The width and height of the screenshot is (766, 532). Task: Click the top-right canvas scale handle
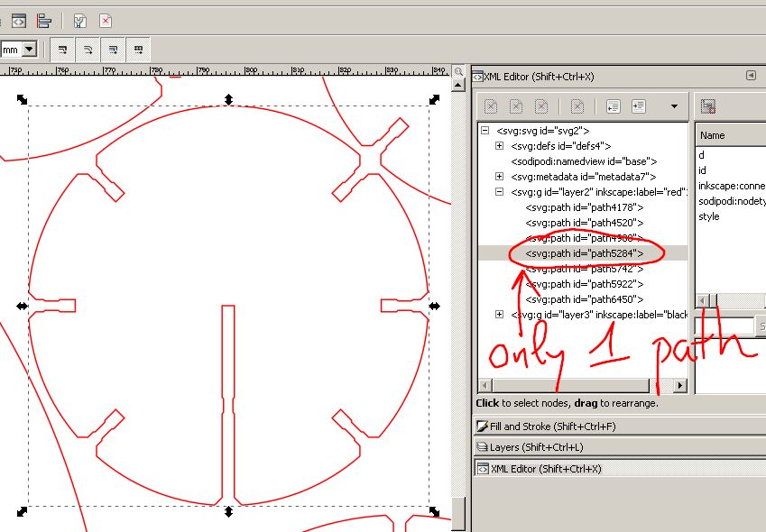coord(434,99)
